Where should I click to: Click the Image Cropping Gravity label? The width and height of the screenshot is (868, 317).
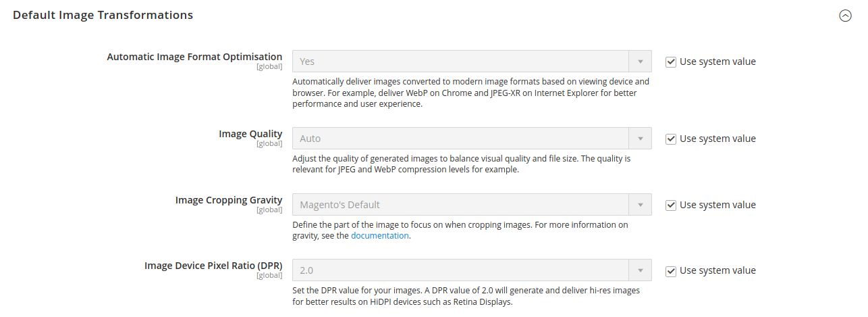pyautogui.click(x=228, y=200)
